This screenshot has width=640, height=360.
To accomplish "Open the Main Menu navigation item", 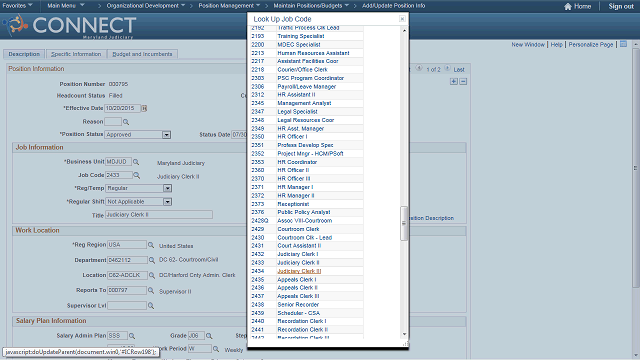I will point(66,6).
